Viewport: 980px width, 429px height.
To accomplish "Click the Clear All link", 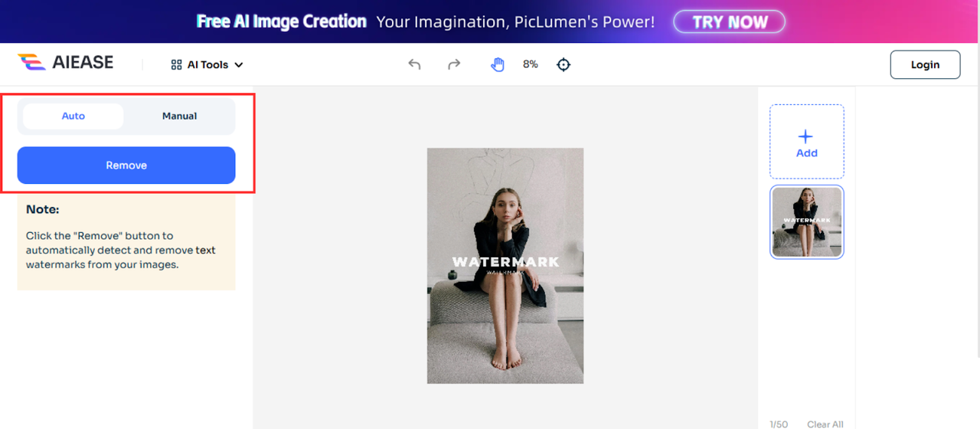I will [x=825, y=424].
